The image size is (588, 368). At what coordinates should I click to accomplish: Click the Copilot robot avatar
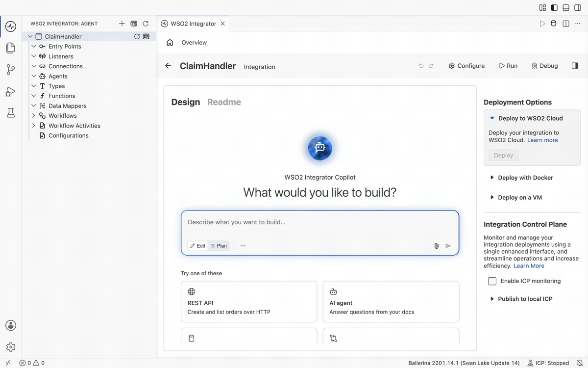pyautogui.click(x=320, y=148)
